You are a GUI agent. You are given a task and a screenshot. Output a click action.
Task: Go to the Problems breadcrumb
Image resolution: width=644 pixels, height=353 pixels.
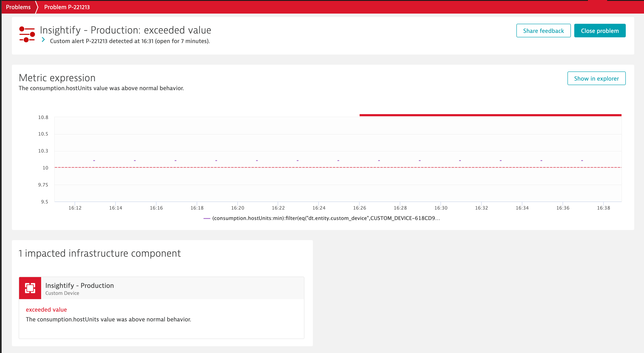[18, 7]
